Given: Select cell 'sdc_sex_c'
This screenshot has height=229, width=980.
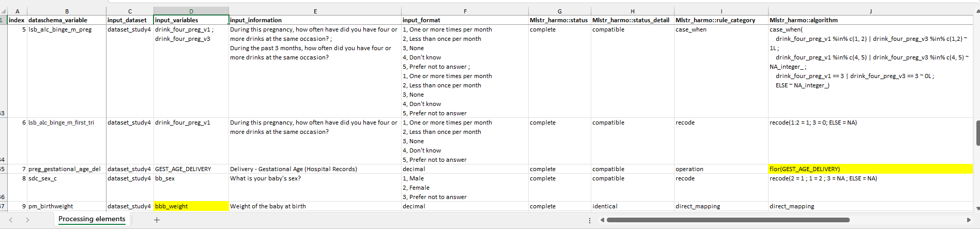Looking at the screenshot, I should [x=67, y=188].
